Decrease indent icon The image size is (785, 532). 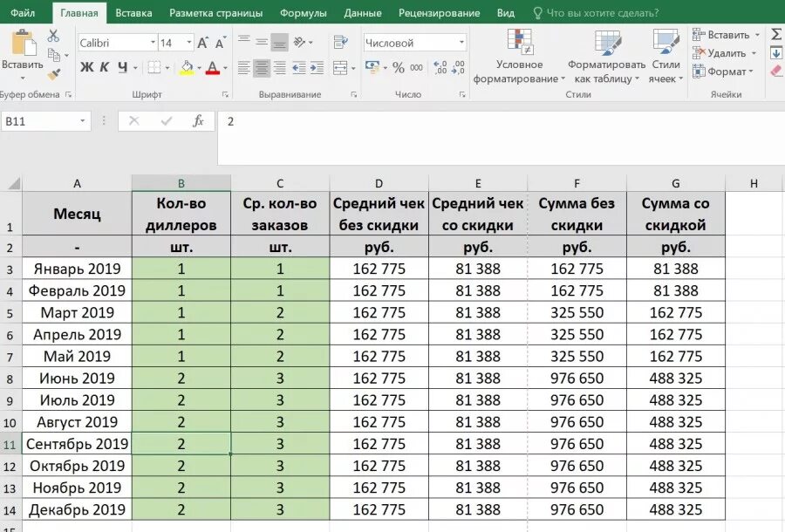point(299,67)
